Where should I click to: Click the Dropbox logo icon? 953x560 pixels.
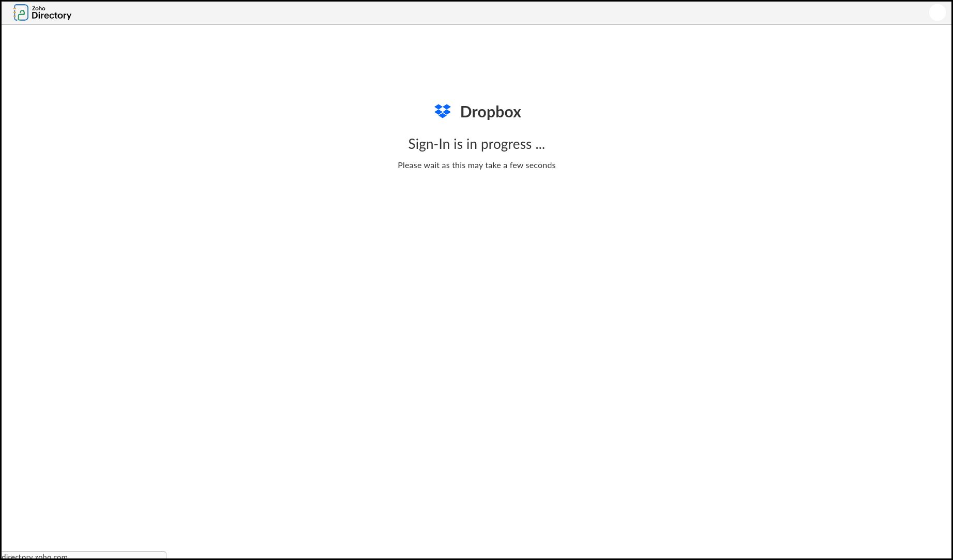pyautogui.click(x=443, y=111)
